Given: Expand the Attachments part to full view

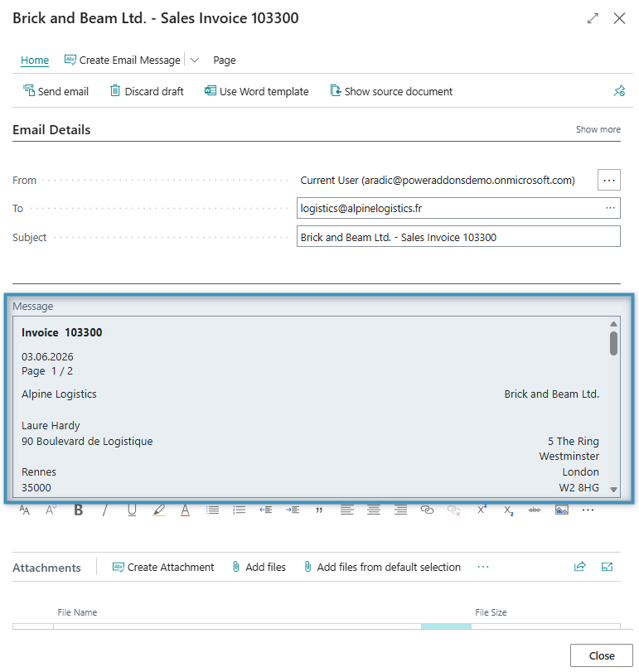Looking at the screenshot, I should pyautogui.click(x=608, y=567).
